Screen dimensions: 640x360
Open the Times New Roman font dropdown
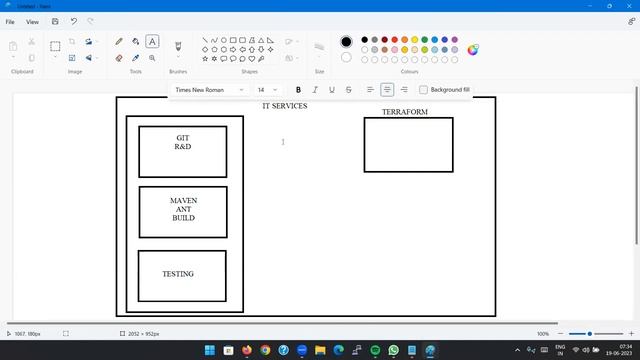click(x=209, y=90)
